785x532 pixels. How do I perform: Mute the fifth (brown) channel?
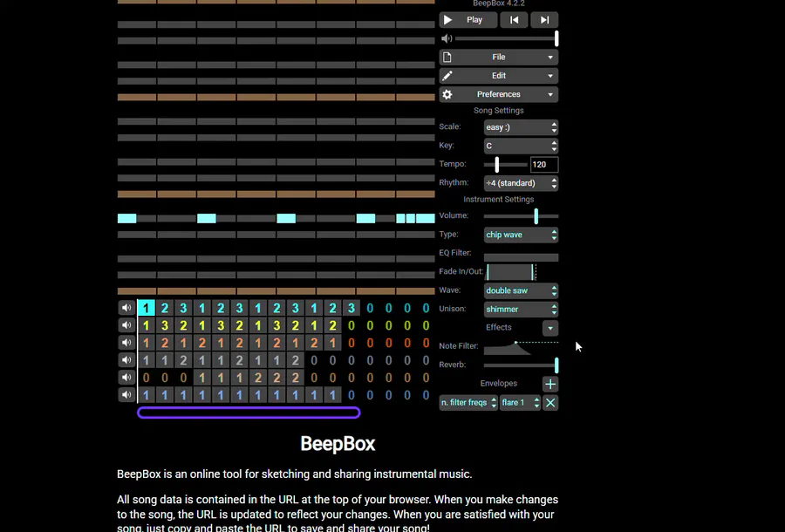(126, 378)
